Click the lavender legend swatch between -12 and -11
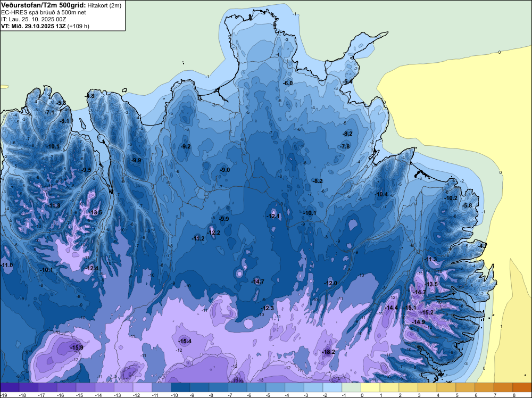The image size is (532, 398). pyautogui.click(x=143, y=387)
